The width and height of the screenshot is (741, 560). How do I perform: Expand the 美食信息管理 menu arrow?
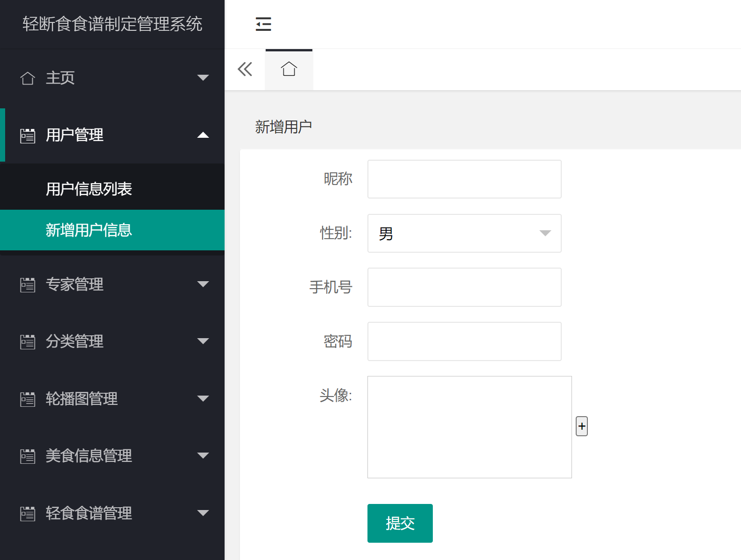203,455
